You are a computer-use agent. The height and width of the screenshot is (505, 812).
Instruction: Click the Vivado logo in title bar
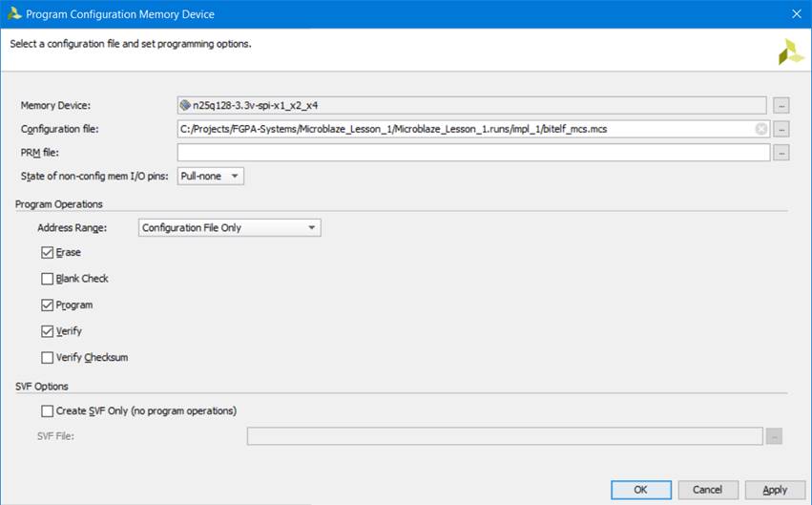pyautogui.click(x=13, y=13)
